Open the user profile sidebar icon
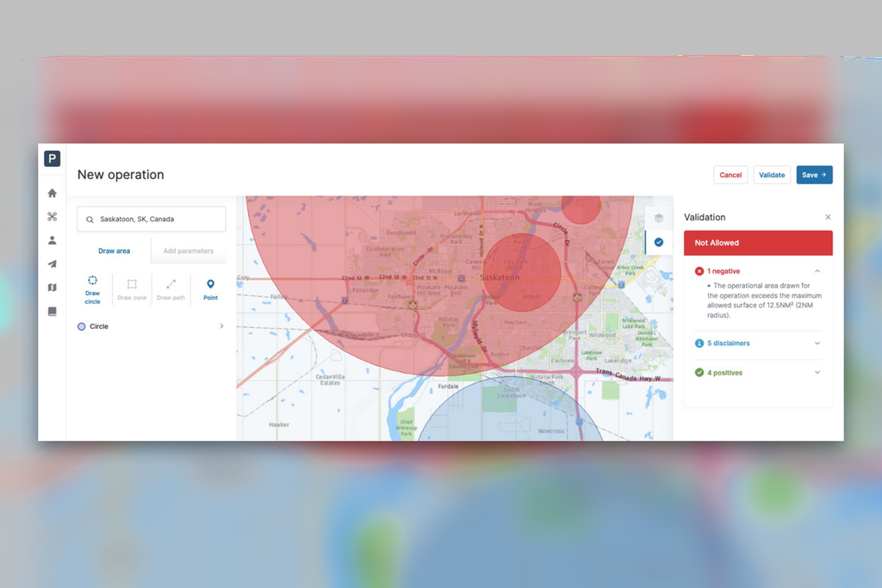Image resolution: width=882 pixels, height=588 pixels. click(53, 240)
